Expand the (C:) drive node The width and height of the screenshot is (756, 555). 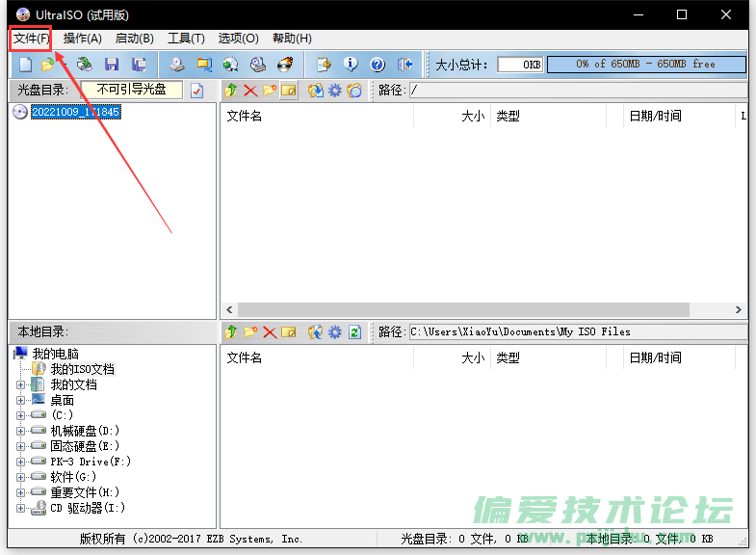click(x=21, y=415)
